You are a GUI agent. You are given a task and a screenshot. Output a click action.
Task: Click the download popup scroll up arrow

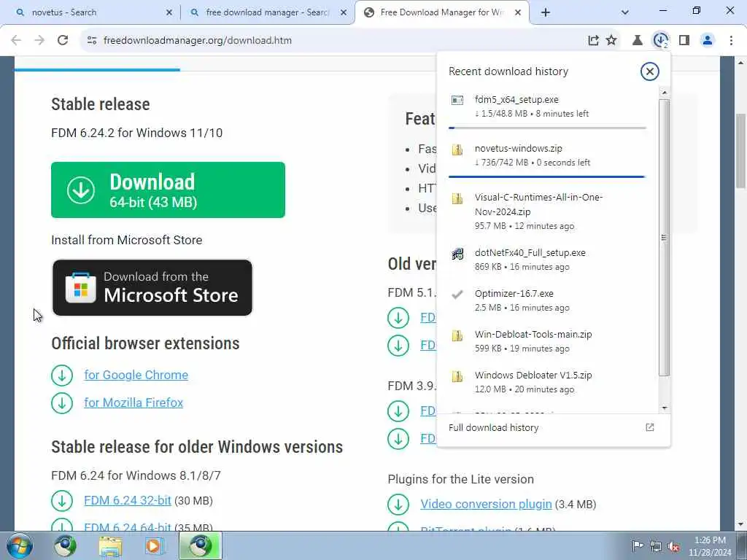point(665,92)
